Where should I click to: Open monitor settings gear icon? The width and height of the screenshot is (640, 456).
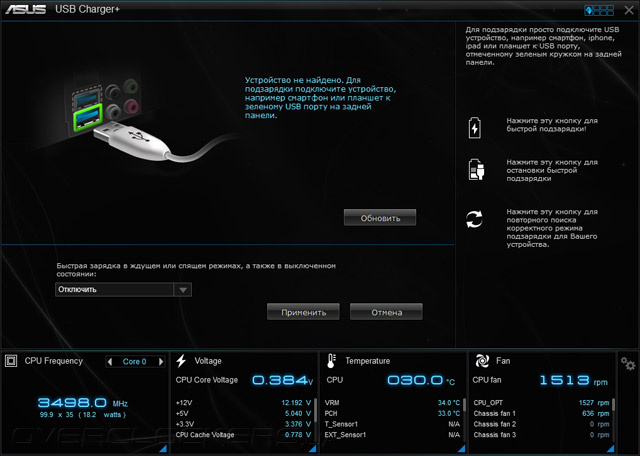(628, 363)
